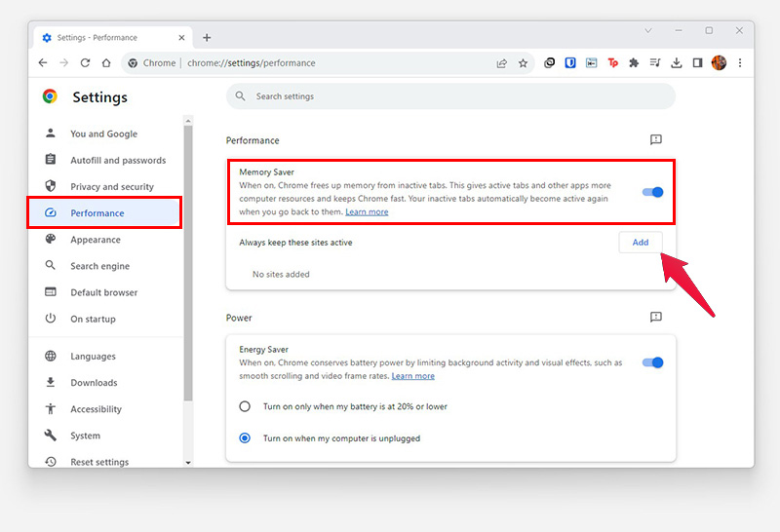Image resolution: width=780 pixels, height=532 pixels.
Task: Open the media control playlist icon
Action: (655, 62)
